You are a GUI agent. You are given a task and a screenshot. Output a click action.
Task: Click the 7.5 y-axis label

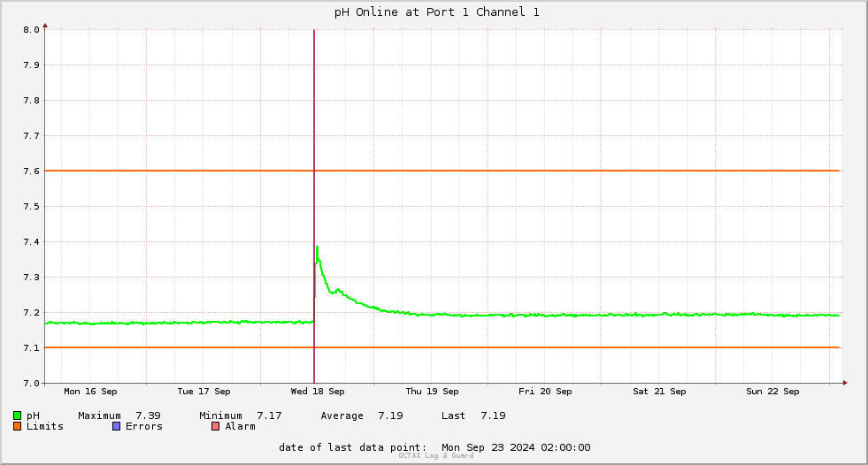31,207
